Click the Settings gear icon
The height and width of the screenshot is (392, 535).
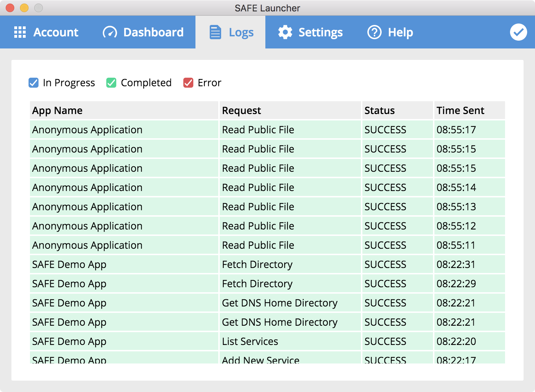(x=285, y=32)
